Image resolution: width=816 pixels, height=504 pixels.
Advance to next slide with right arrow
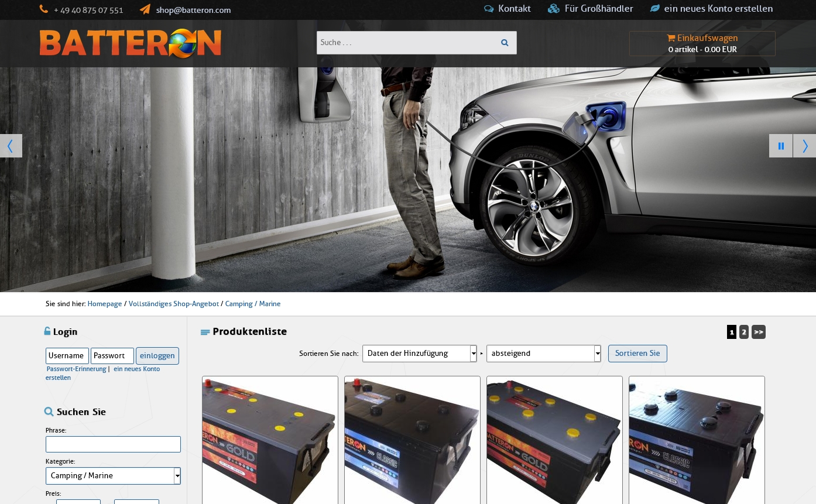tap(805, 146)
